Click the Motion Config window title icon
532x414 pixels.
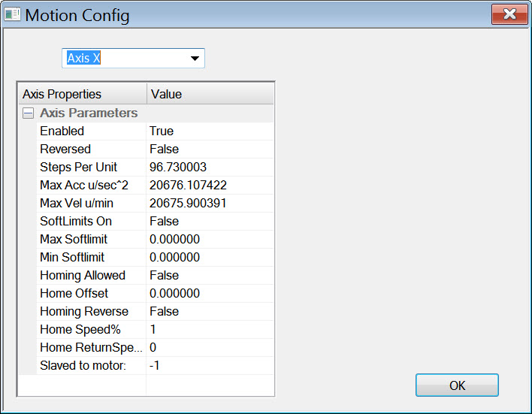click(x=13, y=15)
